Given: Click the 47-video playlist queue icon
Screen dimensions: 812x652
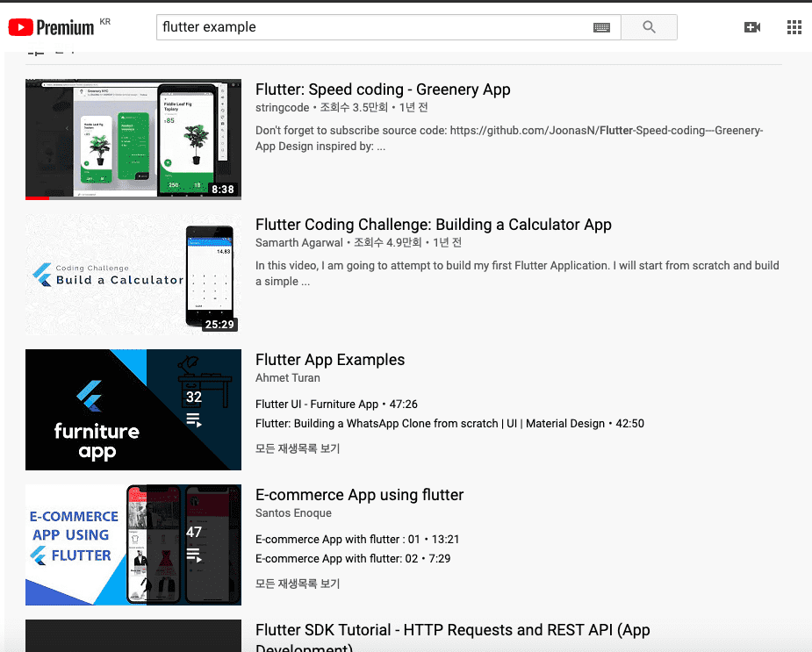Looking at the screenshot, I should (194, 555).
